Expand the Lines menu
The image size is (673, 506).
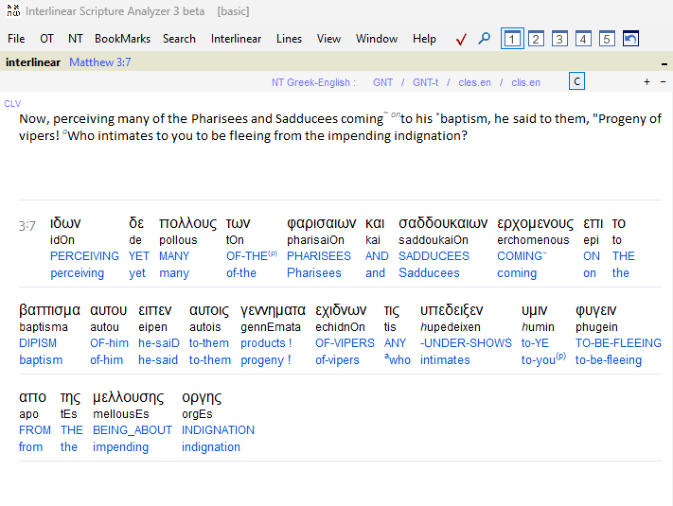point(289,39)
